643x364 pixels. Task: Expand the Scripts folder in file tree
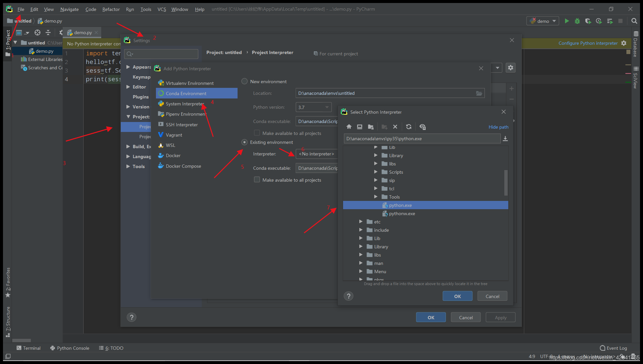376,172
